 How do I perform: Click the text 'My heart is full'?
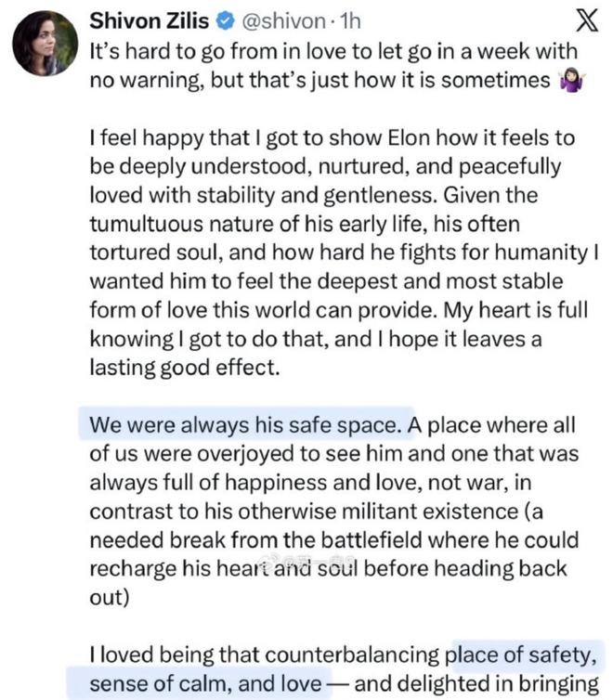[515, 310]
